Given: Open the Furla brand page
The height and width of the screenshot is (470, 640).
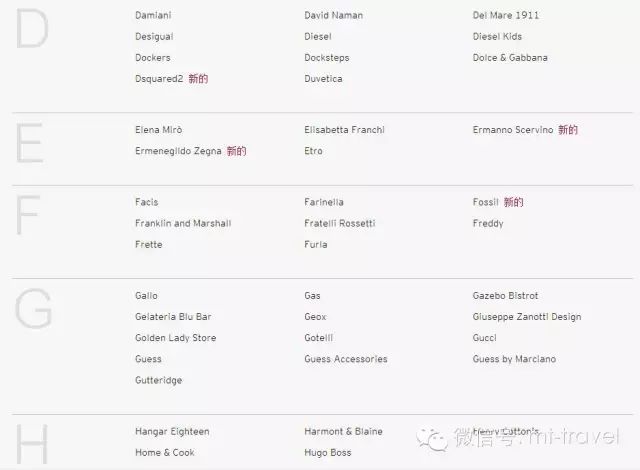Looking at the screenshot, I should 316,244.
